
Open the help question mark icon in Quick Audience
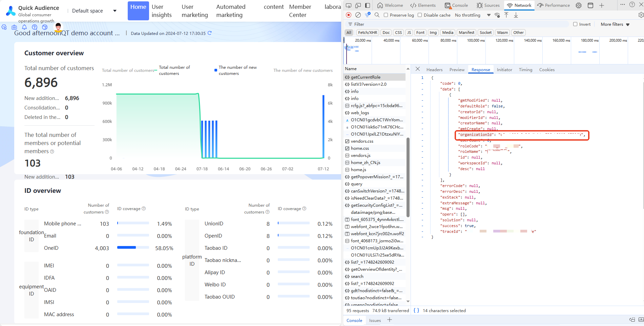(x=35, y=27)
